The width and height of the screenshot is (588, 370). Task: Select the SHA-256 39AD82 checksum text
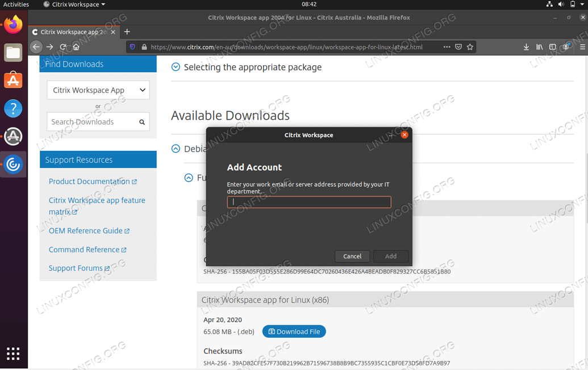(x=327, y=363)
